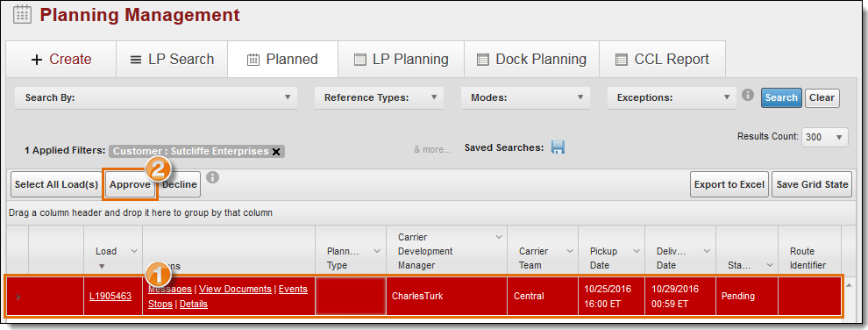Expand the row arrow for load L1905463

18,298
